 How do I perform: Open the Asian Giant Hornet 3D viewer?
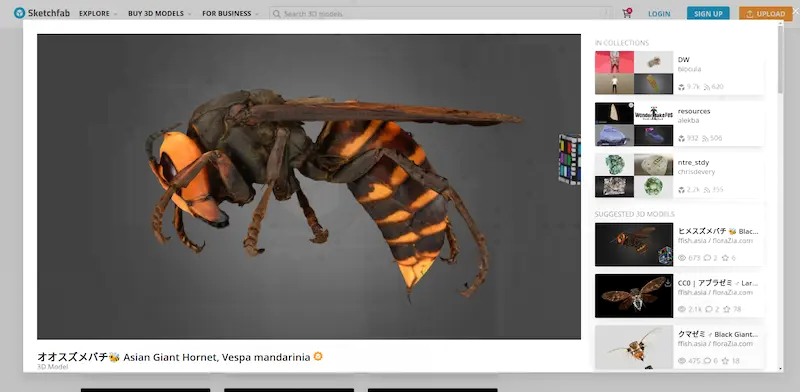(309, 187)
